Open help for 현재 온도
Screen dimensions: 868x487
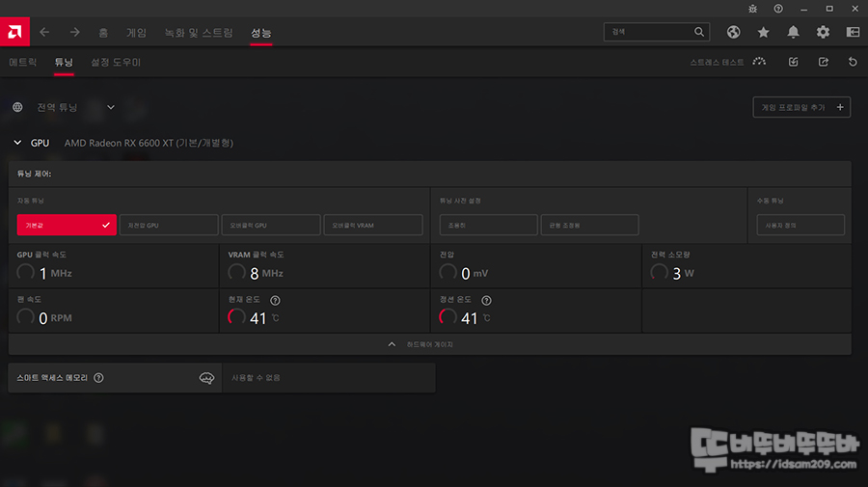pos(275,301)
